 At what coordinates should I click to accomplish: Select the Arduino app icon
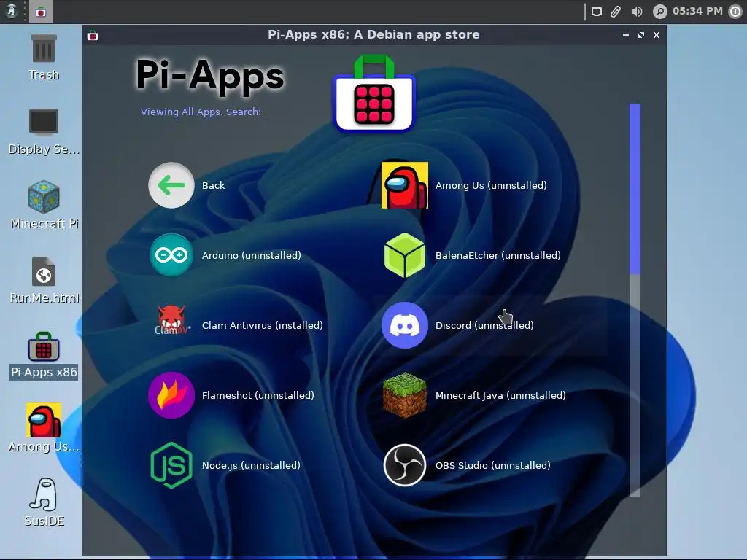tap(171, 255)
